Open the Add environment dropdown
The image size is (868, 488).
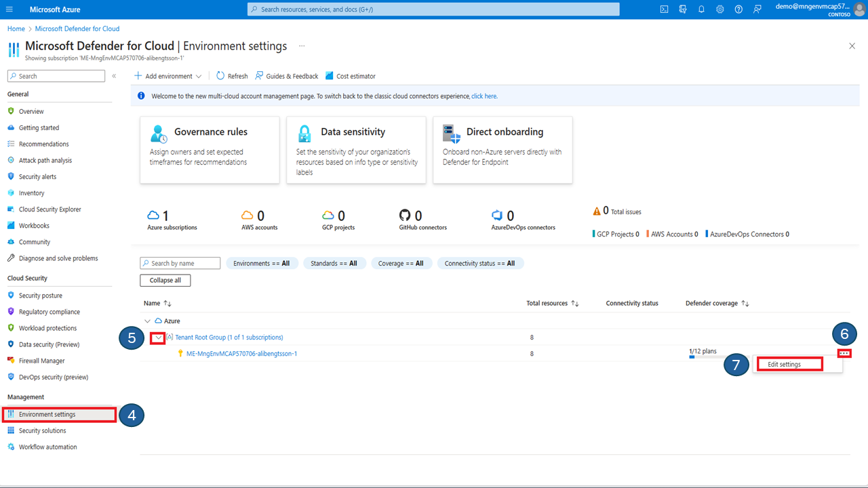point(167,76)
